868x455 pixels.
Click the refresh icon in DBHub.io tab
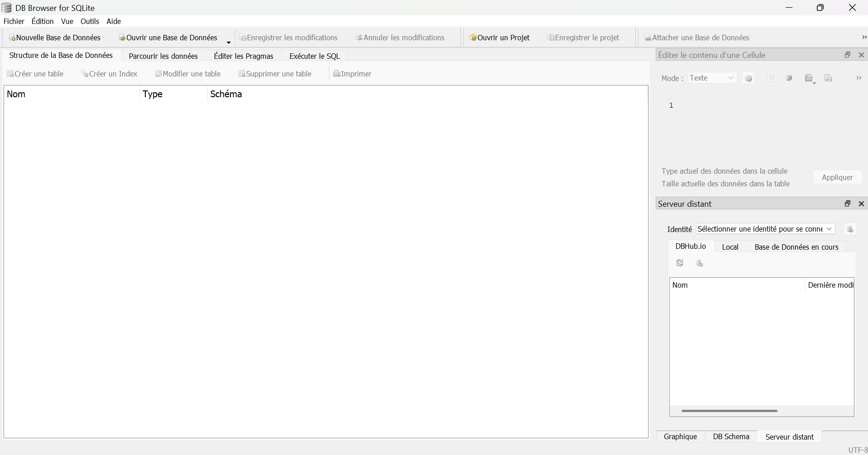click(680, 263)
